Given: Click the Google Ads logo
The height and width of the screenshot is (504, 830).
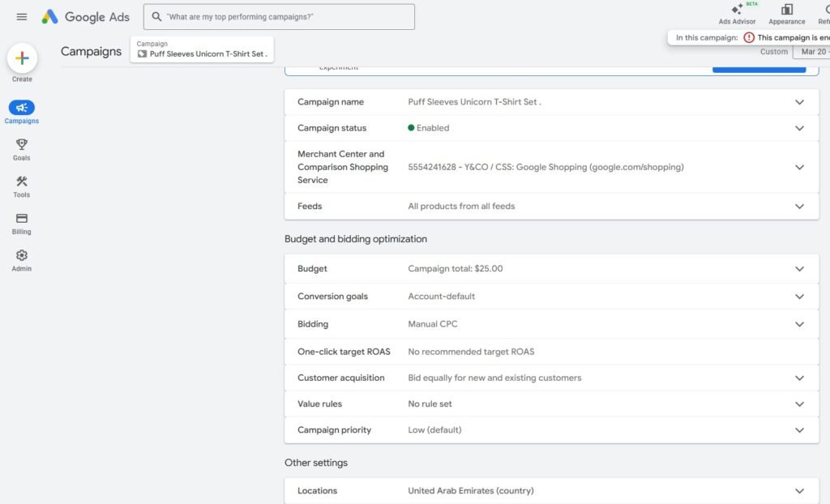Looking at the screenshot, I should (x=86, y=17).
